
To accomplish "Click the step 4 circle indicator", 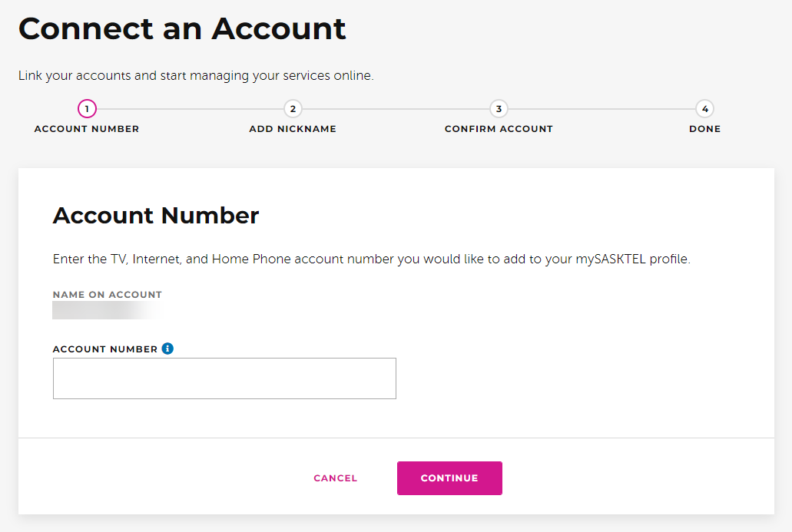I will point(704,108).
